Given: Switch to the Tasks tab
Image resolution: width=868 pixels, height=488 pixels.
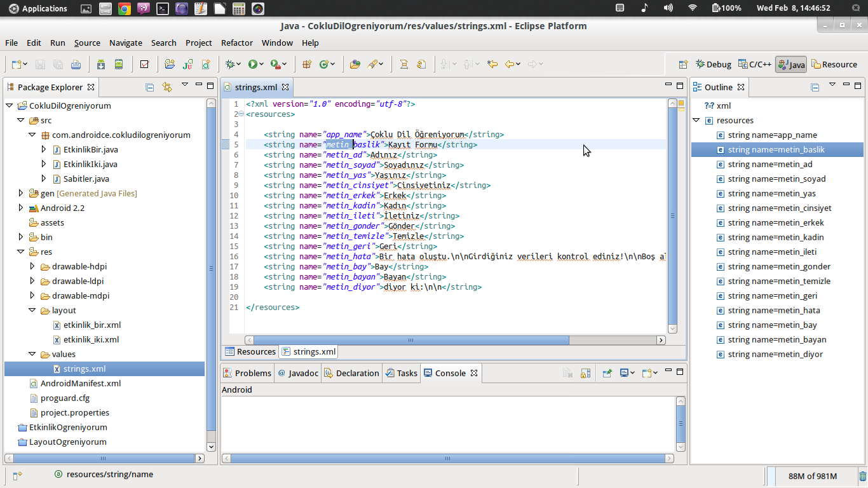Looking at the screenshot, I should (x=402, y=373).
